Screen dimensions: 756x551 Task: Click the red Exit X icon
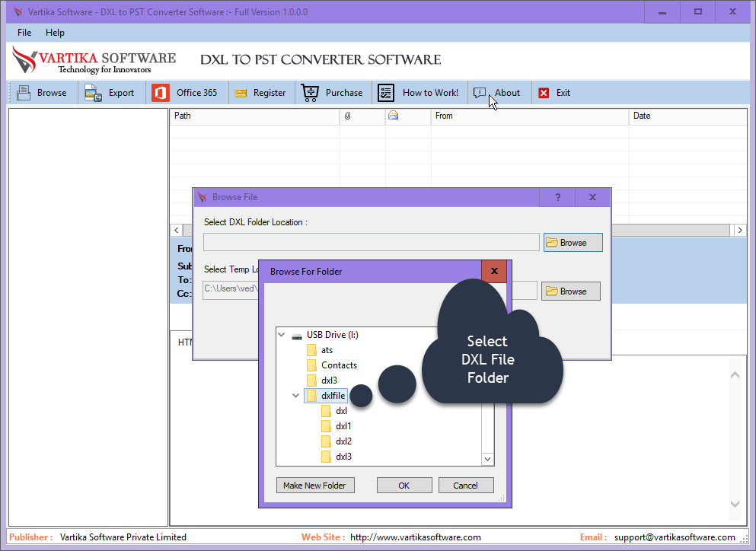544,93
